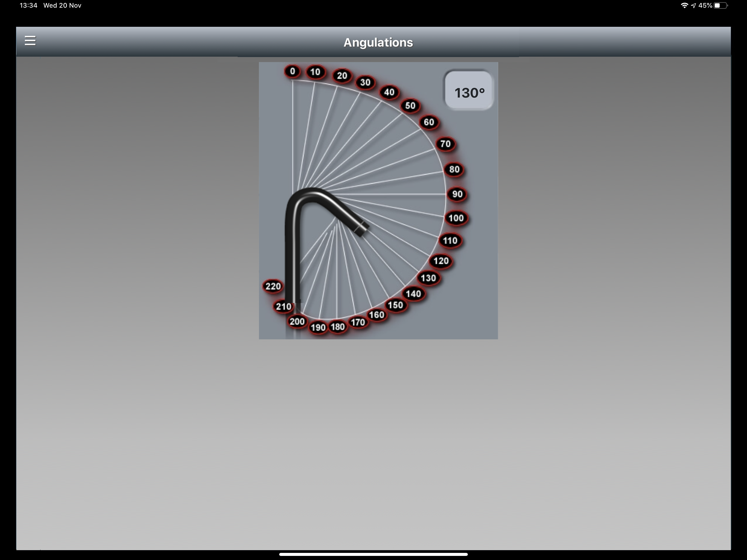Select the 50 degree angle marker
The height and width of the screenshot is (560, 747).
(x=410, y=106)
